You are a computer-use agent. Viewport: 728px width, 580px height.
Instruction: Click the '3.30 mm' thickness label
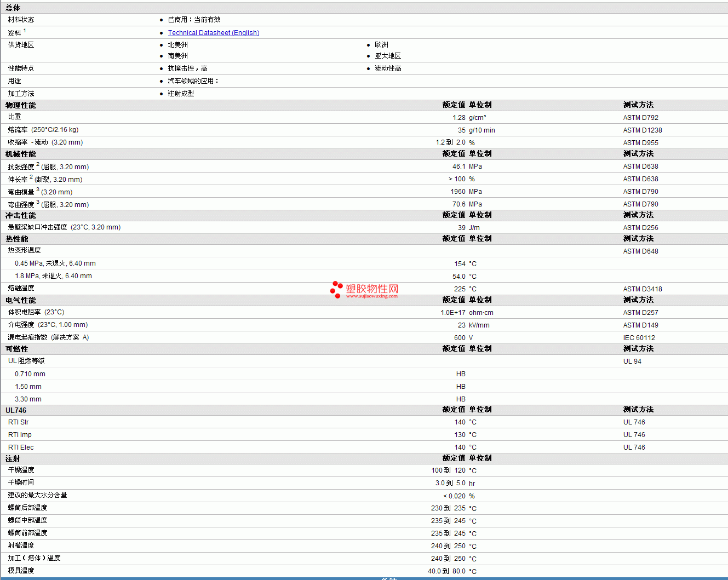pos(28,399)
